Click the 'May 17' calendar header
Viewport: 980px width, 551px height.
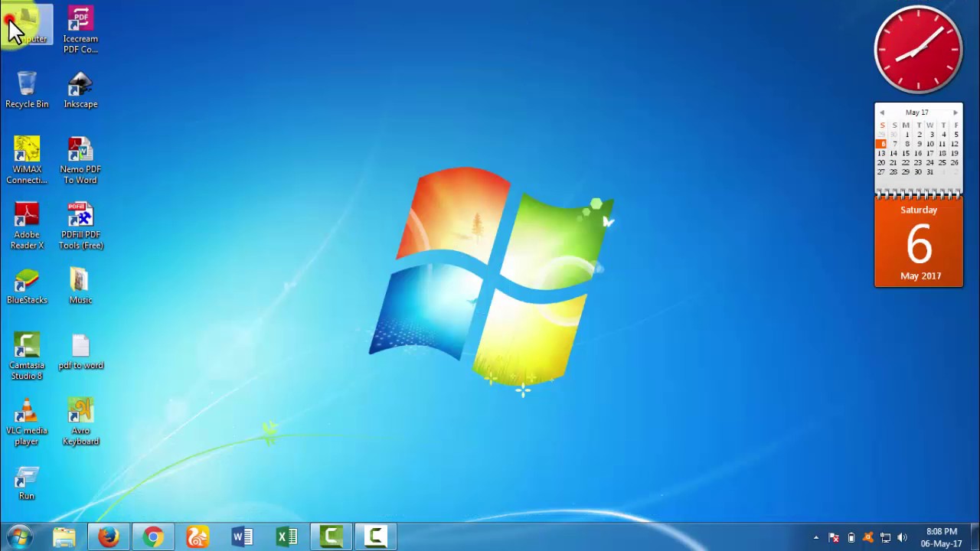tap(917, 112)
